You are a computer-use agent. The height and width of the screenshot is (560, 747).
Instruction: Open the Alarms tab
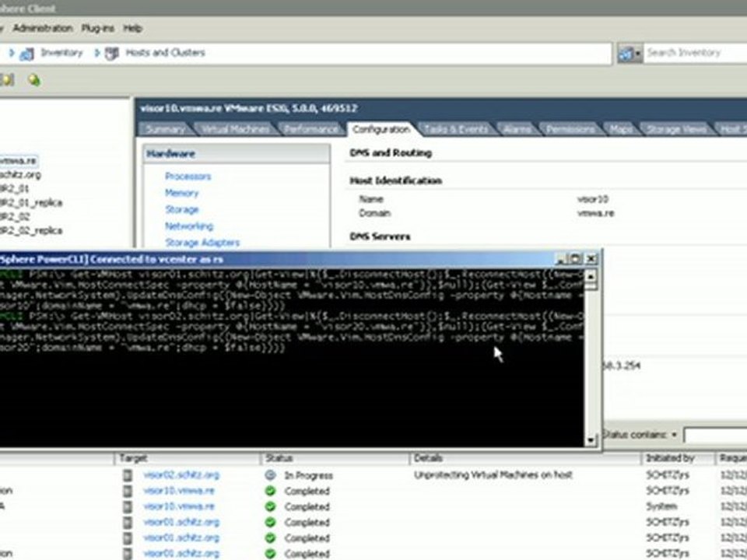pyautogui.click(x=517, y=129)
